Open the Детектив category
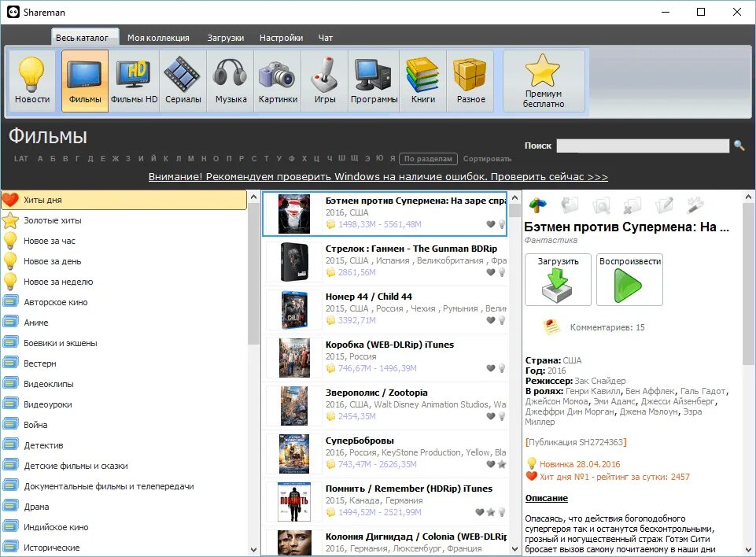756x557 pixels. click(124, 445)
